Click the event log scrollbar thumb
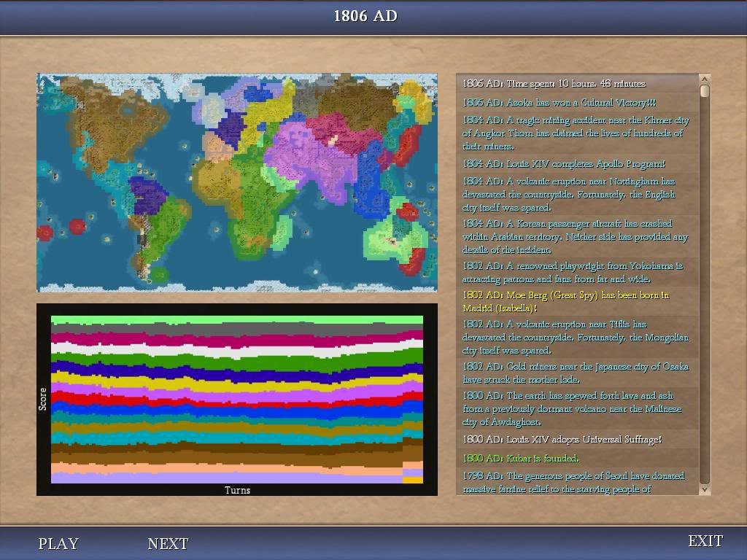This screenshot has width=747, height=560. point(705,91)
